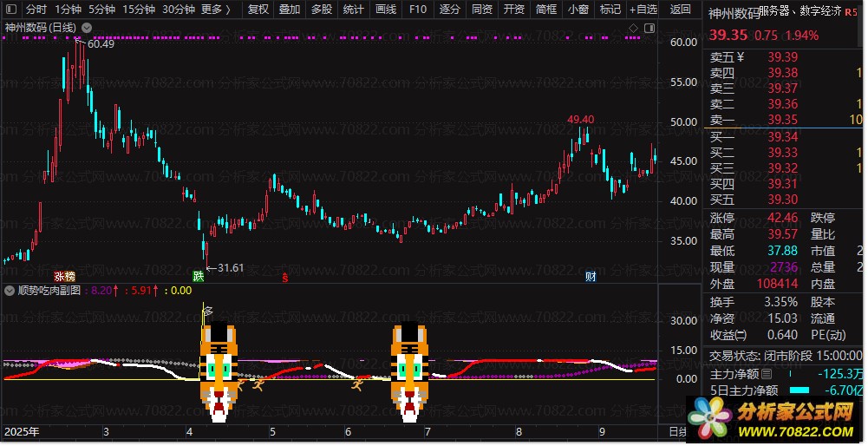
Task: Select the 15分钟 timeframe
Action: (x=139, y=10)
